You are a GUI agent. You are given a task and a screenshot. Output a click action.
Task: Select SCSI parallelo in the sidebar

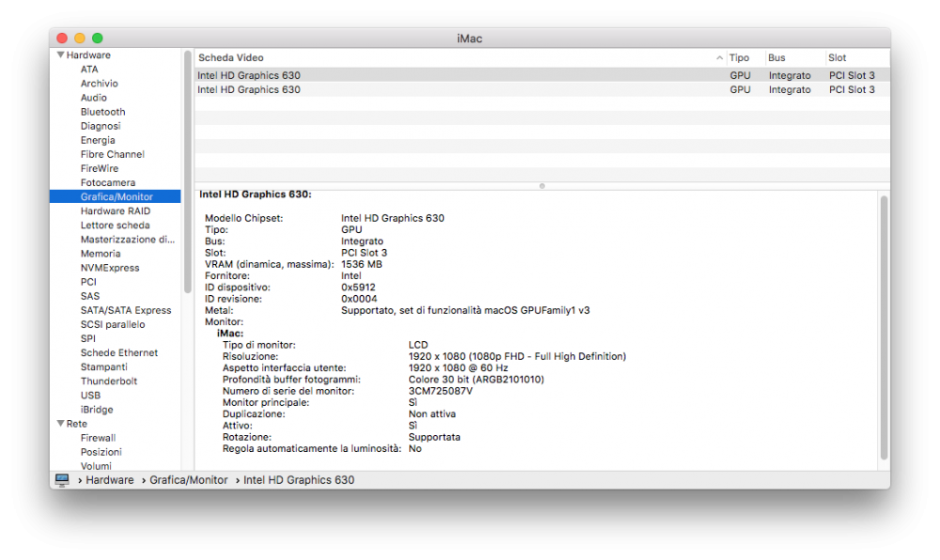point(113,324)
